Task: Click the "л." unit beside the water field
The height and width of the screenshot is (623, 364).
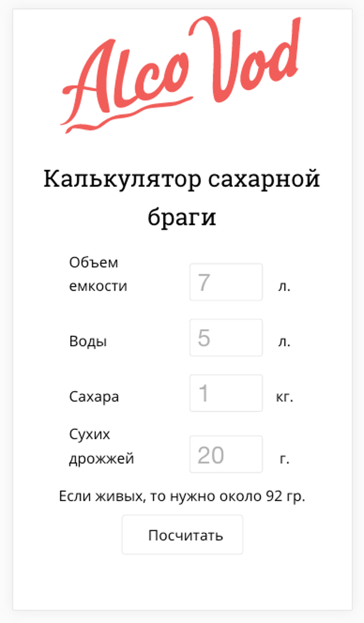Action: coord(284,341)
